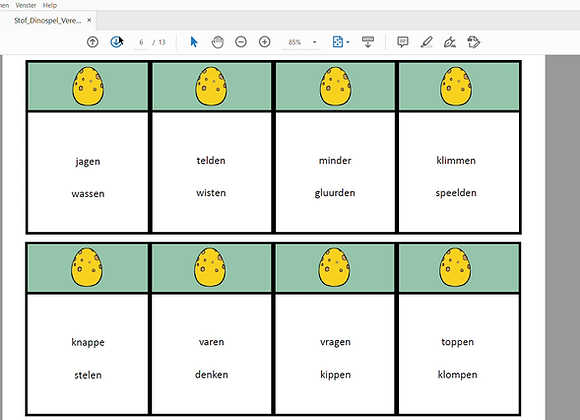Open the sign document tool
Viewport: 580px width, 420px height.
[450, 42]
